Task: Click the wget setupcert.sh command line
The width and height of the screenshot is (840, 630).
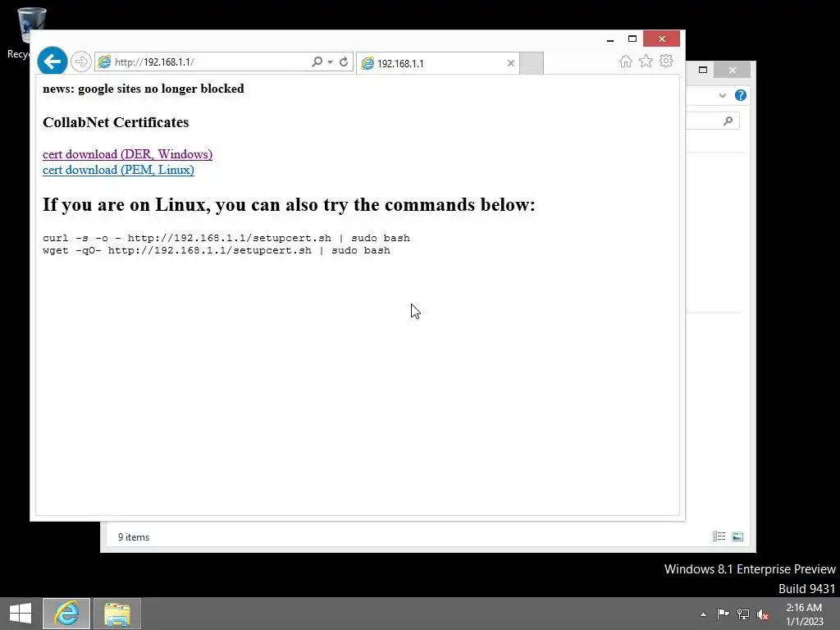Action: pos(217,250)
